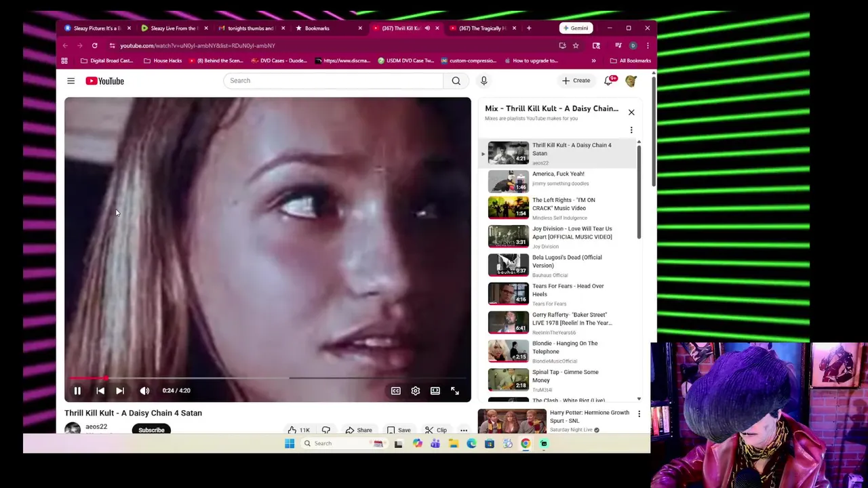
Task: Switch the player to theater mode
Action: click(x=435, y=390)
